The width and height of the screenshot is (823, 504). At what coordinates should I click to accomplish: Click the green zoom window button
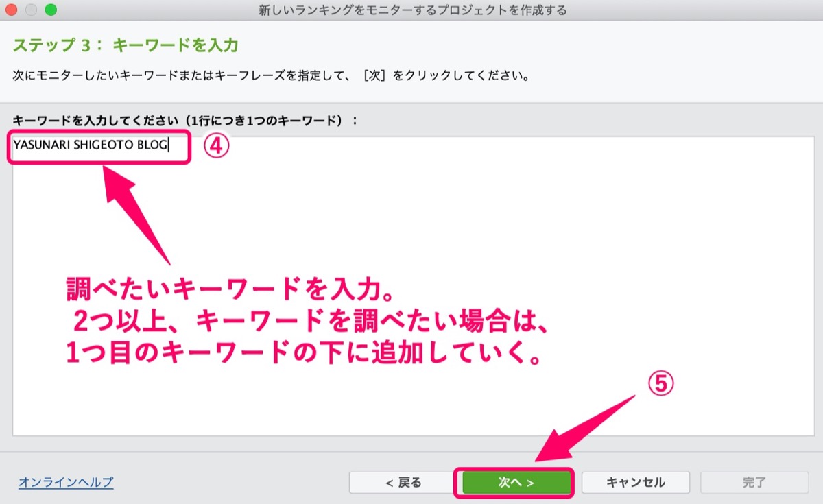(51, 10)
